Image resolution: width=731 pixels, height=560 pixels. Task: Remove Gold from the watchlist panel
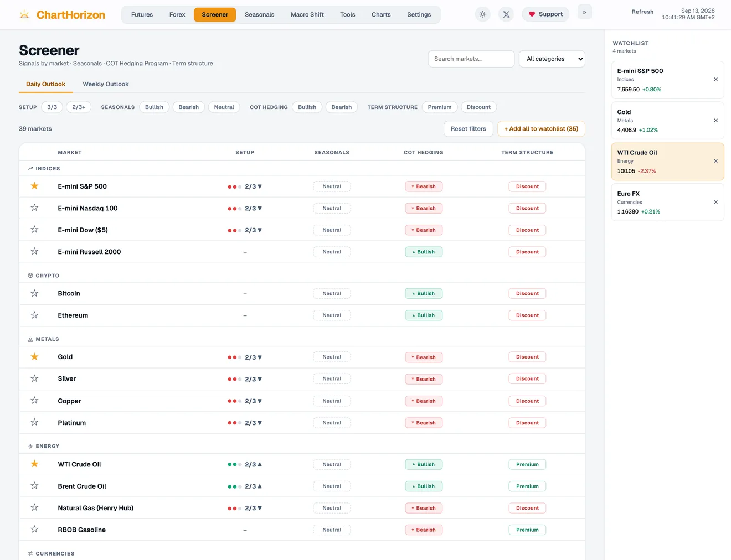pyautogui.click(x=715, y=121)
